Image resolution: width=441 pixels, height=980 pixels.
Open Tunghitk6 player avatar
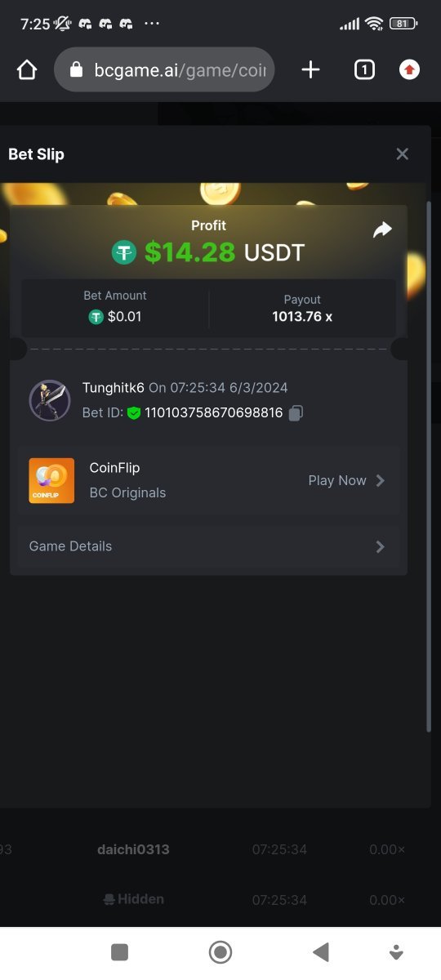(x=50, y=400)
